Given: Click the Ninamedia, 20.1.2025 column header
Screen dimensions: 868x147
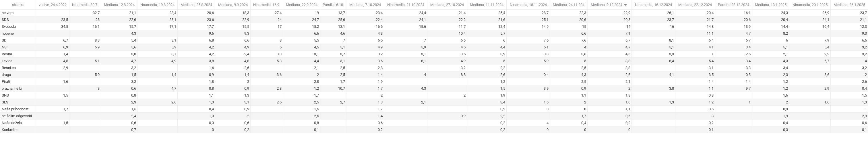Looking at the screenshot, I should click(x=810, y=5).
